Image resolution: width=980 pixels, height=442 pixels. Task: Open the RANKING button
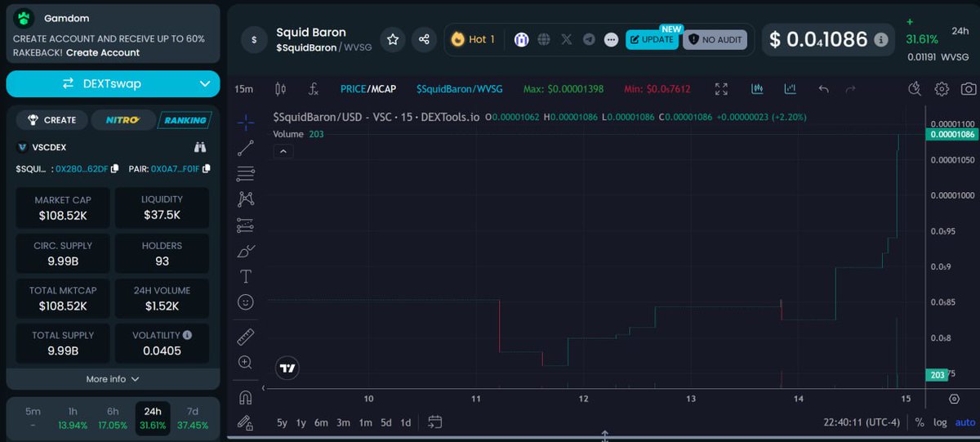pos(185,120)
